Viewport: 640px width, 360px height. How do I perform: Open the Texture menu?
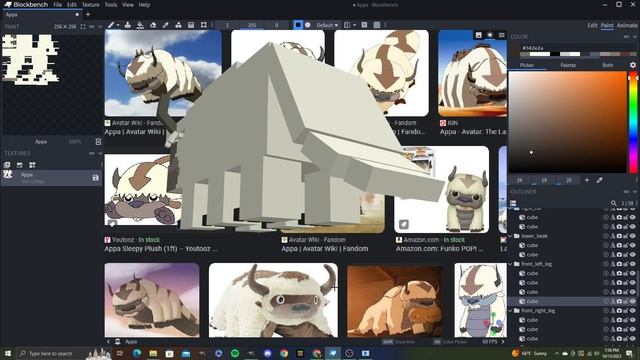click(91, 5)
